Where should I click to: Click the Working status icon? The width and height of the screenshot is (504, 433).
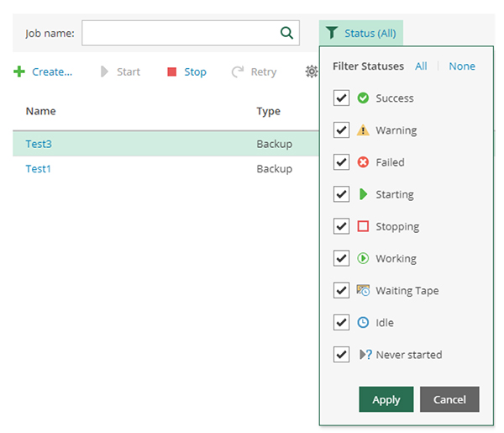(363, 258)
